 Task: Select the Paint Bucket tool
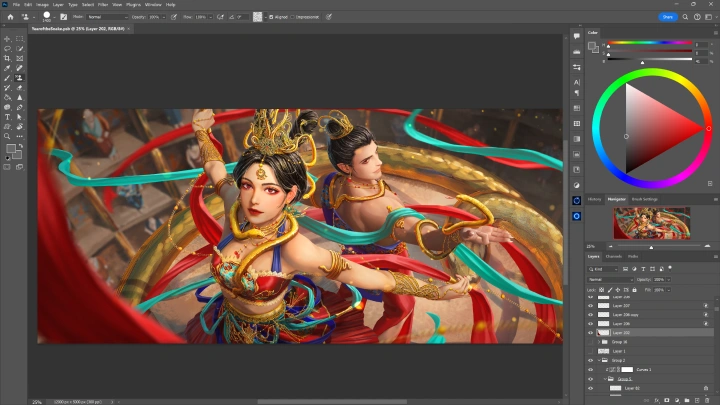[7, 97]
